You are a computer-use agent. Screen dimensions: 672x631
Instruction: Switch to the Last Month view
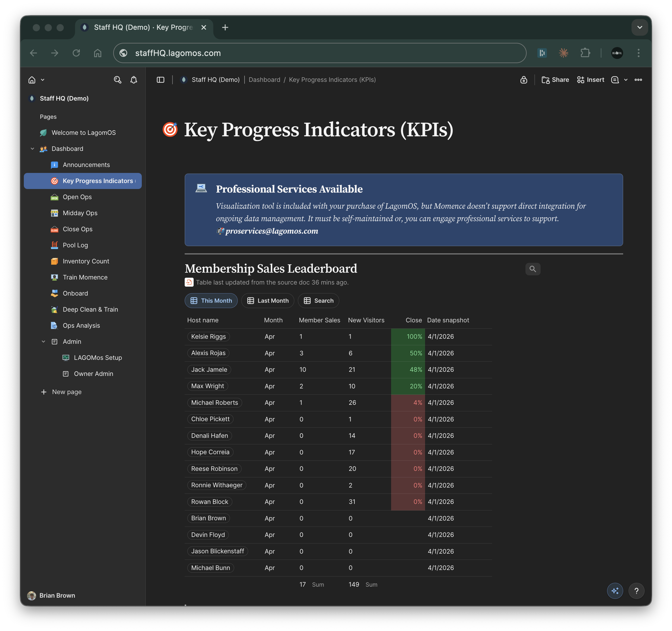coord(268,301)
